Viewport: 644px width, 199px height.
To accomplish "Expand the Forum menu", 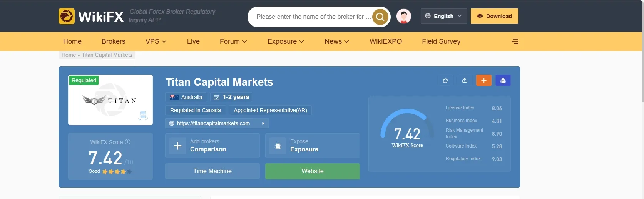I will 233,41.
